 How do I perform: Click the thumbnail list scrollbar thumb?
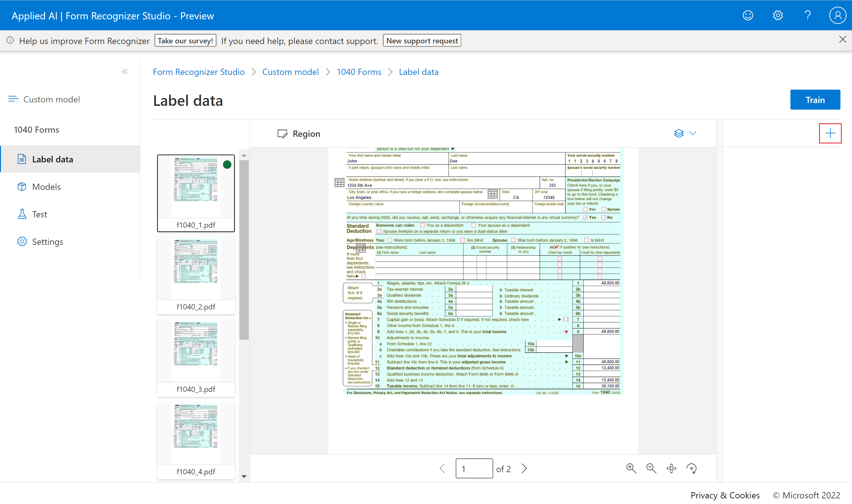(244, 250)
